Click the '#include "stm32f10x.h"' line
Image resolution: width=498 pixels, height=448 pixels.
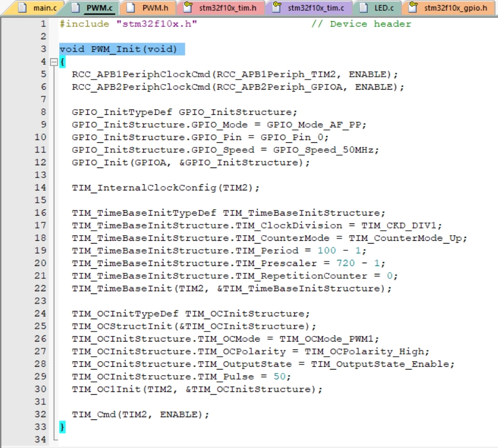(x=128, y=24)
